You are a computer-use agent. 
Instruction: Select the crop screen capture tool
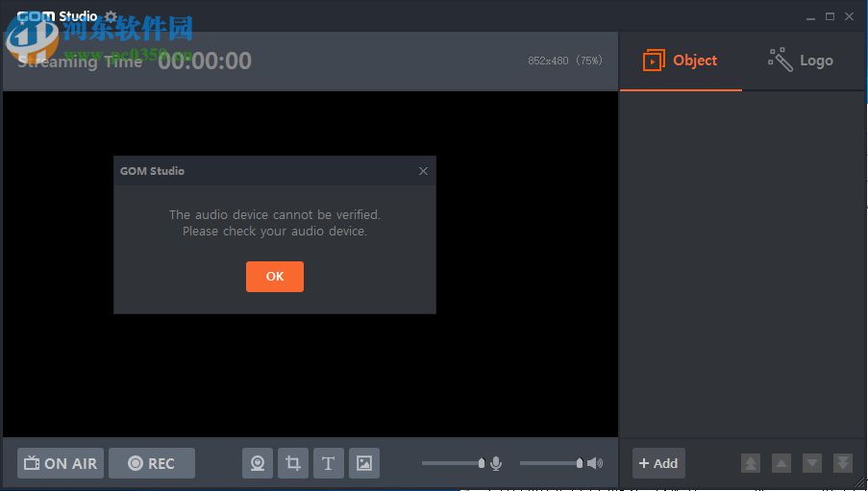[x=293, y=463]
